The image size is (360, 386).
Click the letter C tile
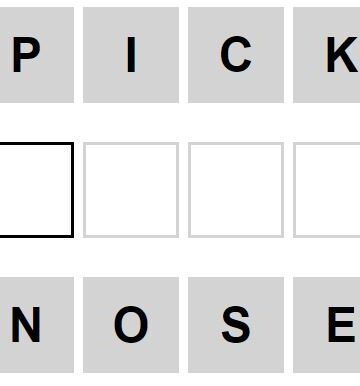pos(236,55)
